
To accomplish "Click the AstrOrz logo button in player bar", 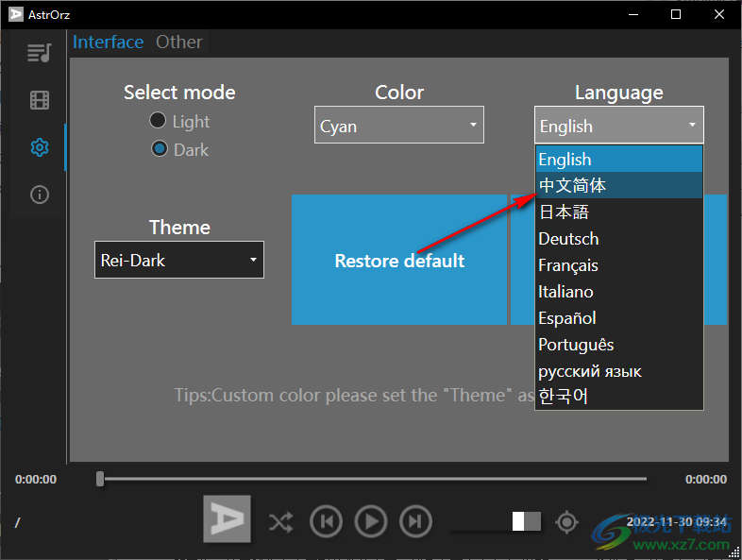I will 228,518.
